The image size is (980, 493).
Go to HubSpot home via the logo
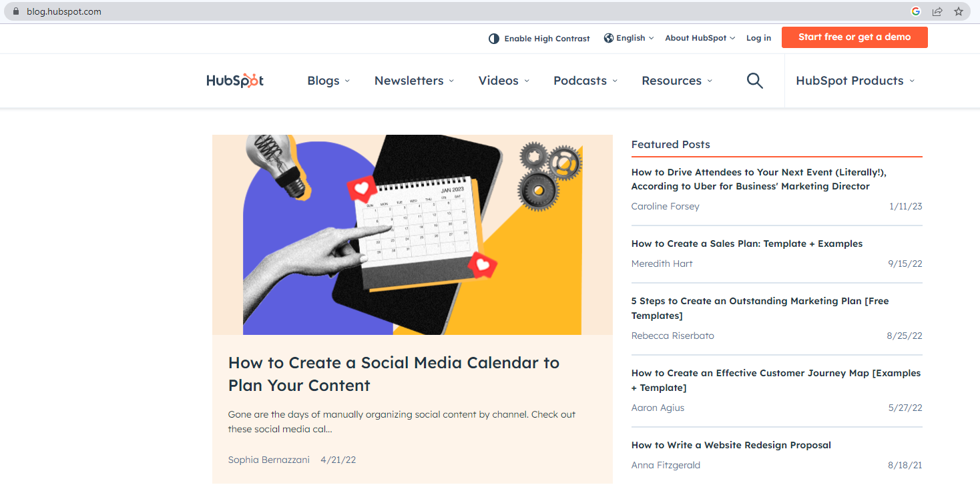[x=235, y=81]
